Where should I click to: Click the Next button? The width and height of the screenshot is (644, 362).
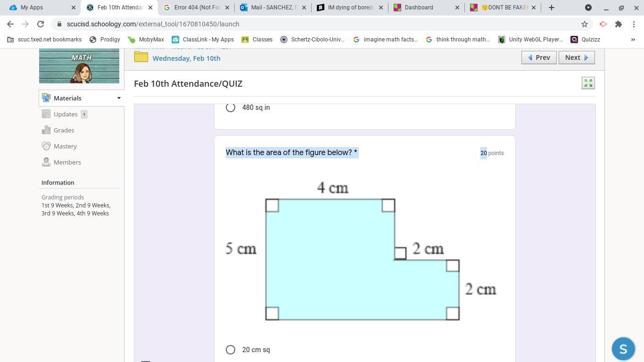[x=577, y=58]
